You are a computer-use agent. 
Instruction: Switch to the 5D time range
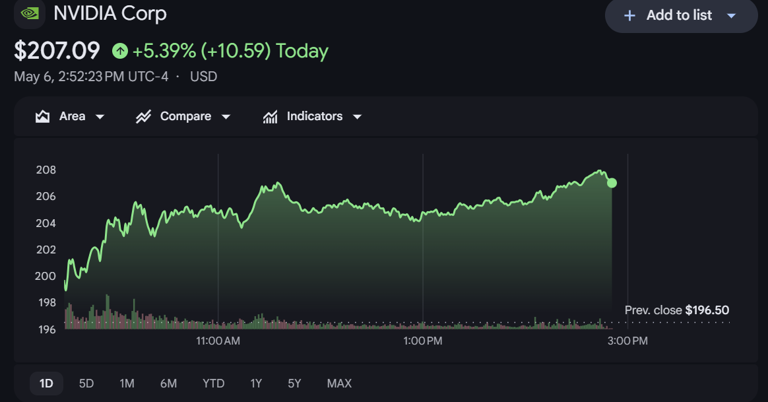(86, 383)
